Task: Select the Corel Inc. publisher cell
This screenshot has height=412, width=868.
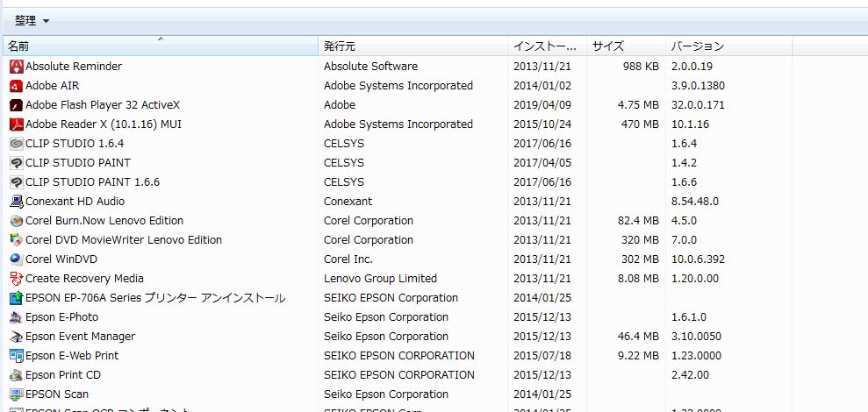Action: 348,259
